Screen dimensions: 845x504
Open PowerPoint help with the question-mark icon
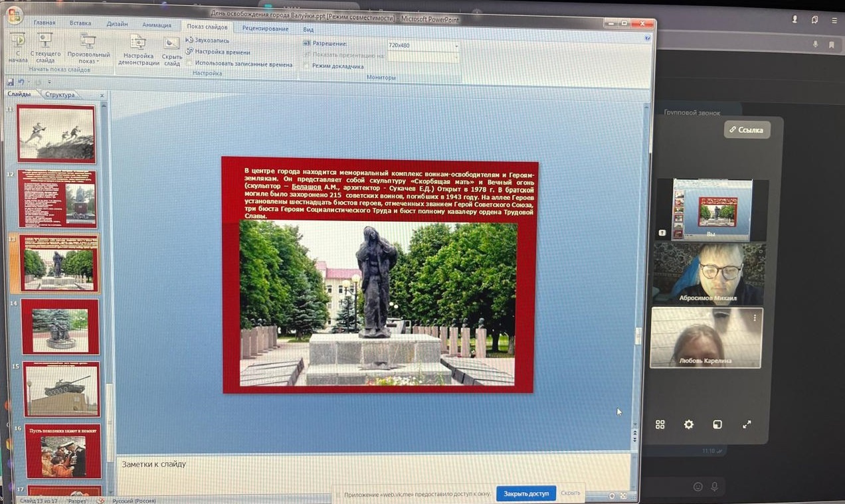point(646,39)
